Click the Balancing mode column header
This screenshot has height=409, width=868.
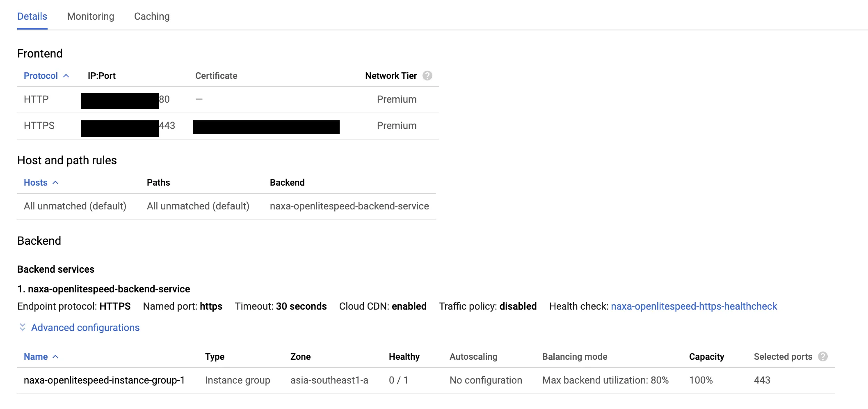575,357
